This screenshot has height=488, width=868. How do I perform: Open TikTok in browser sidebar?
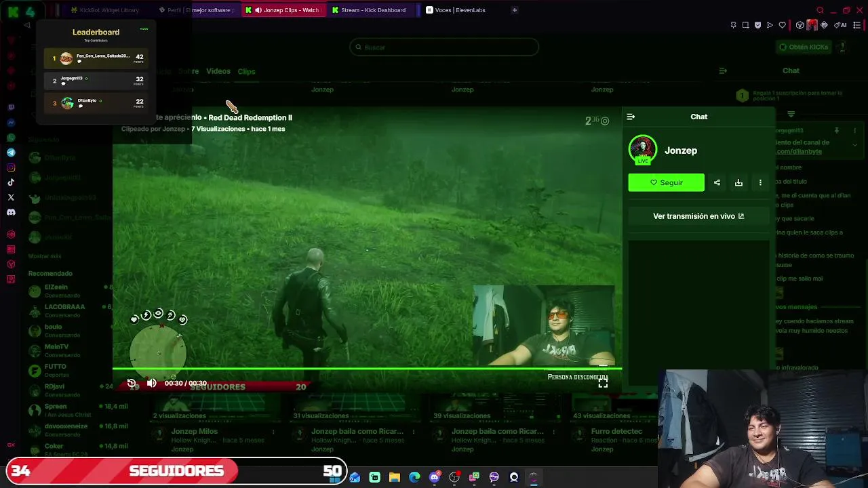[11, 182]
